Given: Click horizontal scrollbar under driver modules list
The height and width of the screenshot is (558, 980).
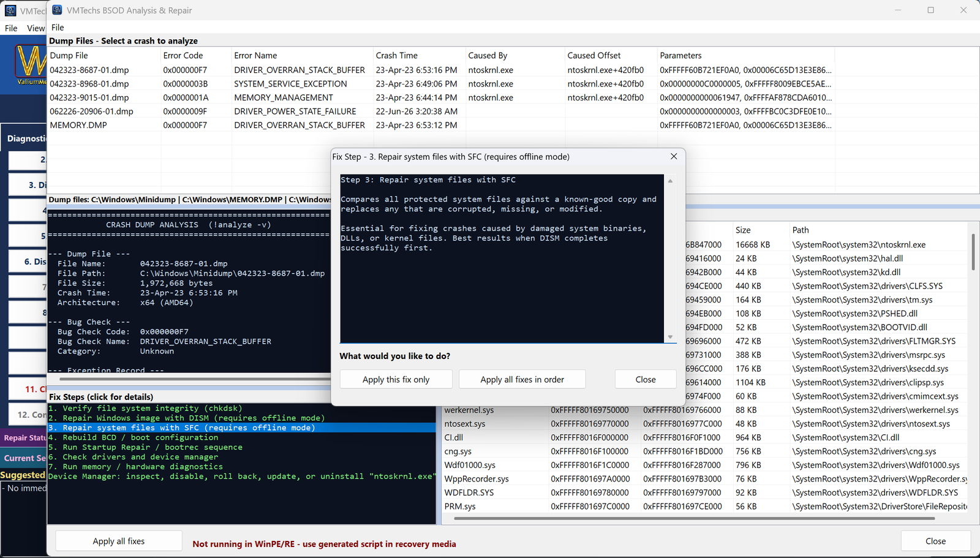Looking at the screenshot, I should [x=694, y=518].
